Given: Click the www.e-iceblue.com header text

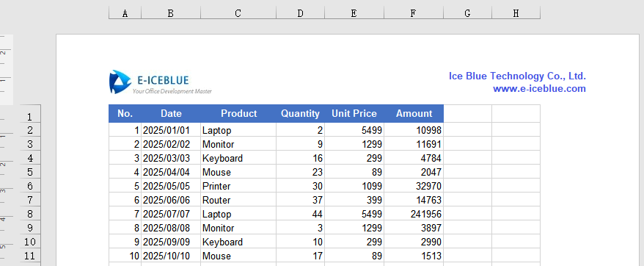Looking at the screenshot, I should click(539, 88).
